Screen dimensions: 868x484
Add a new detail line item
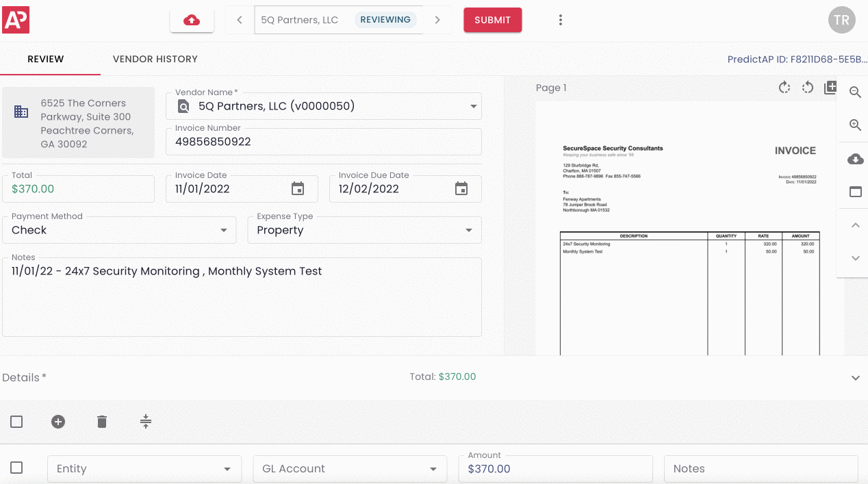(58, 422)
